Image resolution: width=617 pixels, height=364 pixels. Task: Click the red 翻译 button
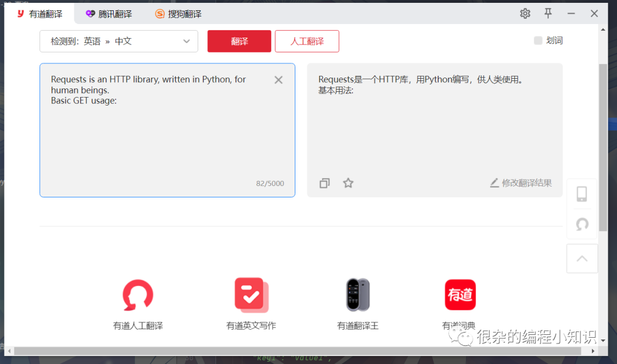pos(239,41)
